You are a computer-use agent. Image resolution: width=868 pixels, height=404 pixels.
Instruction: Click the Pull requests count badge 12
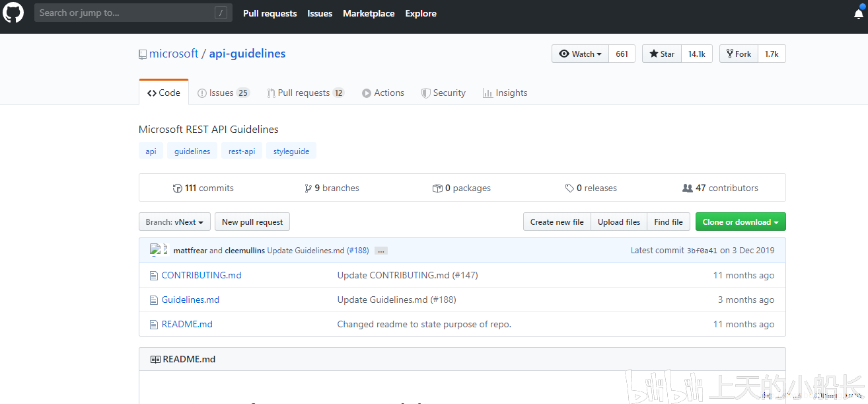click(x=338, y=93)
